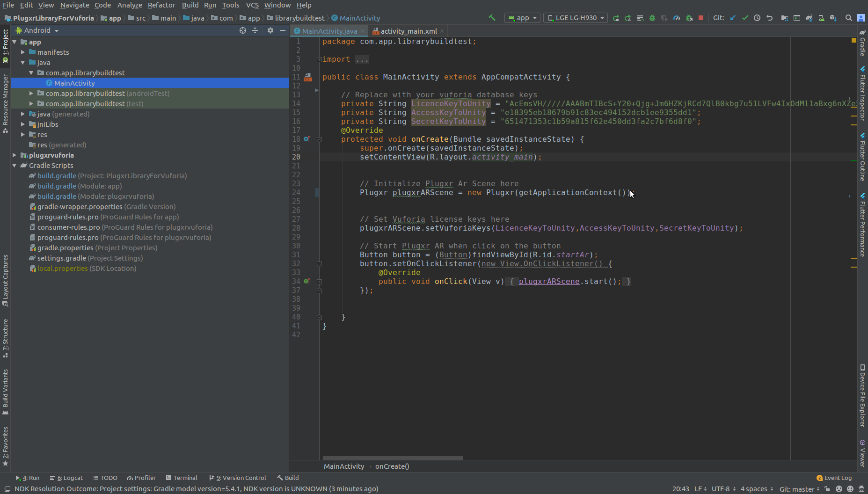Image resolution: width=868 pixels, height=494 pixels.
Task: Expand the manifests folder
Action: 23,52
